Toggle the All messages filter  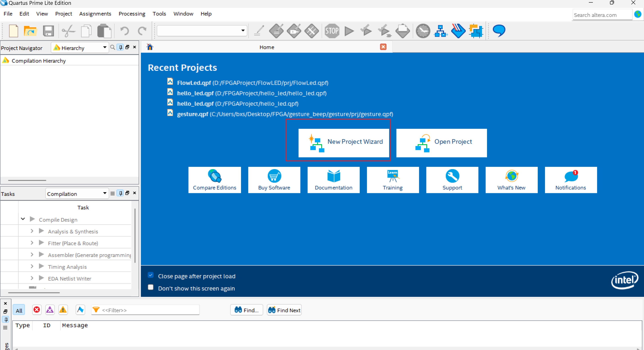pyautogui.click(x=19, y=310)
